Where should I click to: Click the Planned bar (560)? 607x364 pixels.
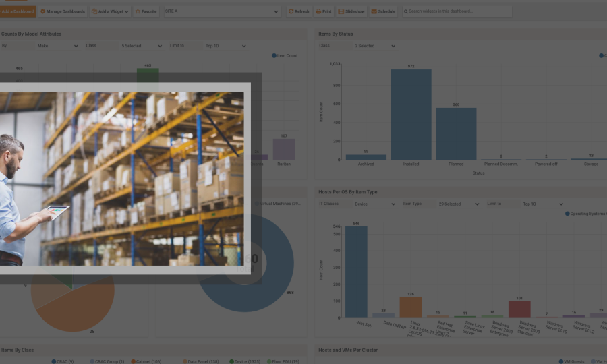[456, 134]
